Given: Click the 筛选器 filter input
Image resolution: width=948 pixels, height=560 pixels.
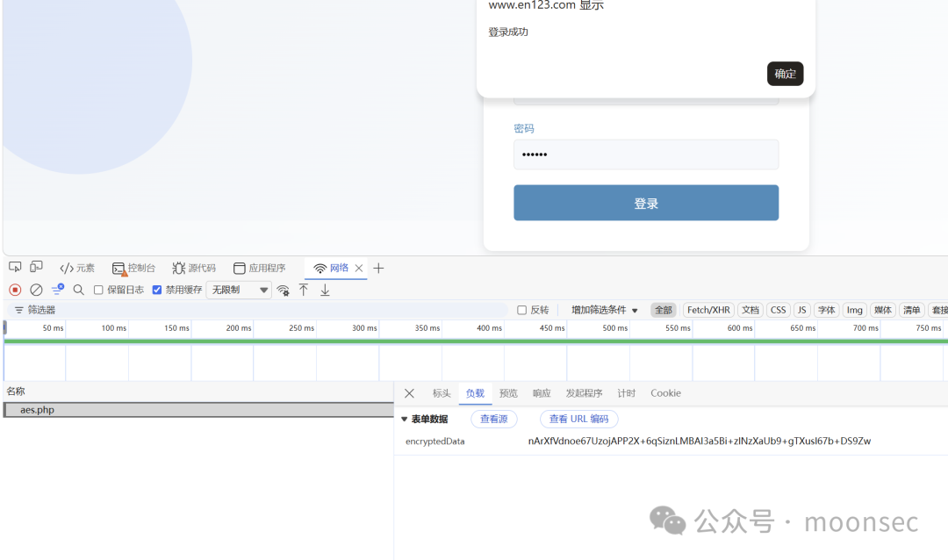Looking at the screenshot, I should [257, 310].
